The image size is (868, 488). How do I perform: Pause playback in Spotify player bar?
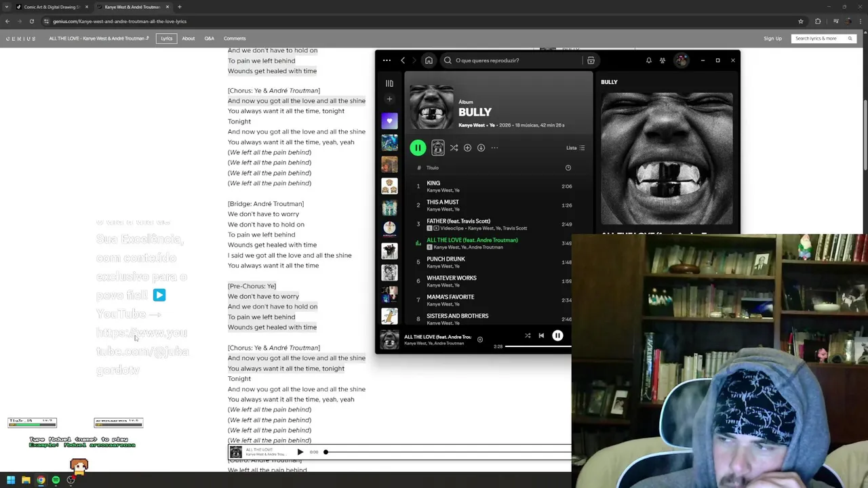pos(557,335)
